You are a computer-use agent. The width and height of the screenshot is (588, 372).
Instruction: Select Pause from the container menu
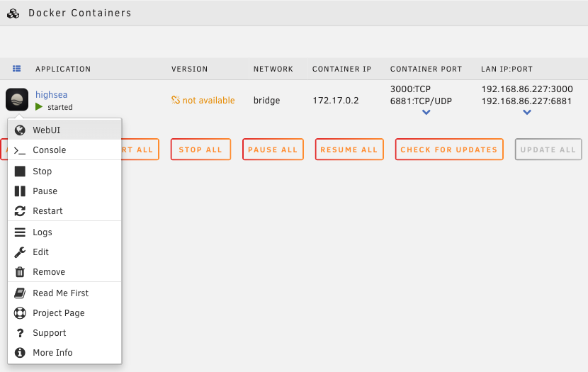coord(64,191)
